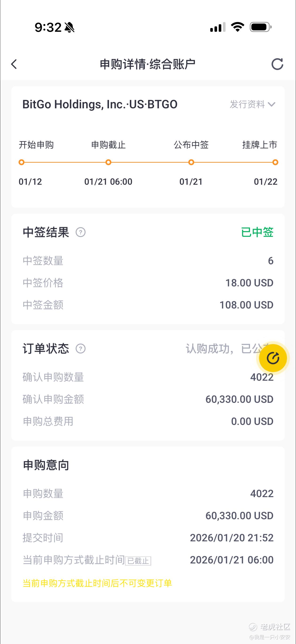Tap the back arrow icon
Image resolution: width=296 pixels, height=644 pixels.
tap(14, 64)
